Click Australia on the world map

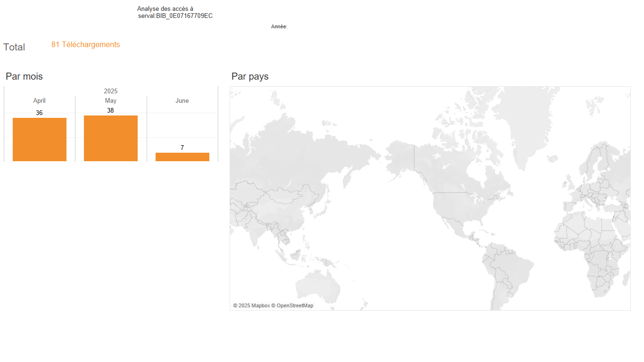pyautogui.click(x=317, y=287)
